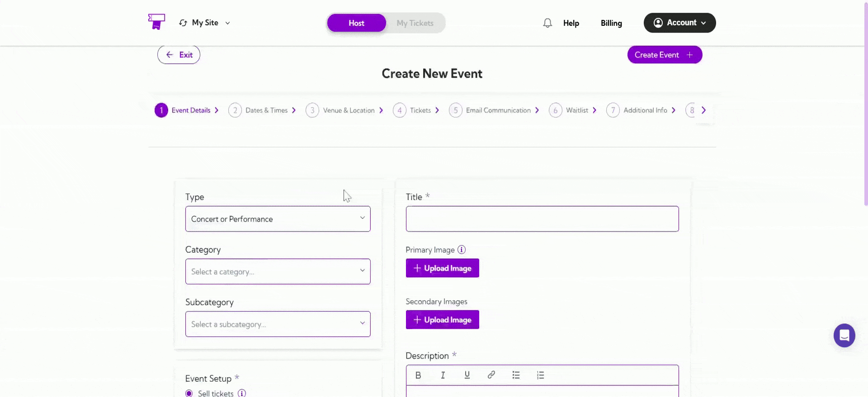Click the Exit button
Screen dimensions: 868x397
point(179,55)
